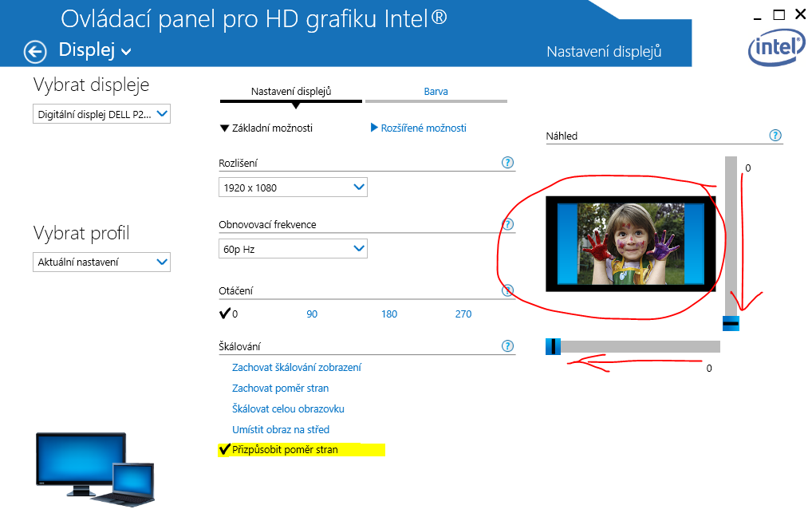Open help icon for Otáčení
The image size is (812, 509).
[x=507, y=291]
